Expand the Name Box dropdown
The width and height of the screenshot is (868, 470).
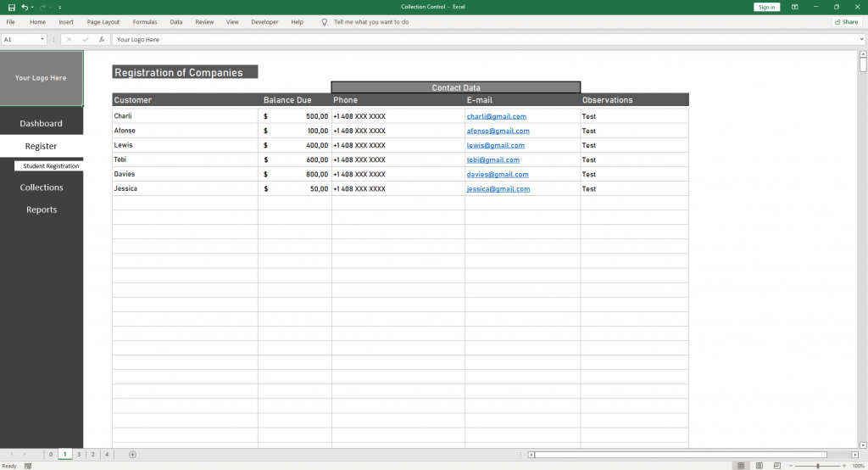click(x=42, y=39)
